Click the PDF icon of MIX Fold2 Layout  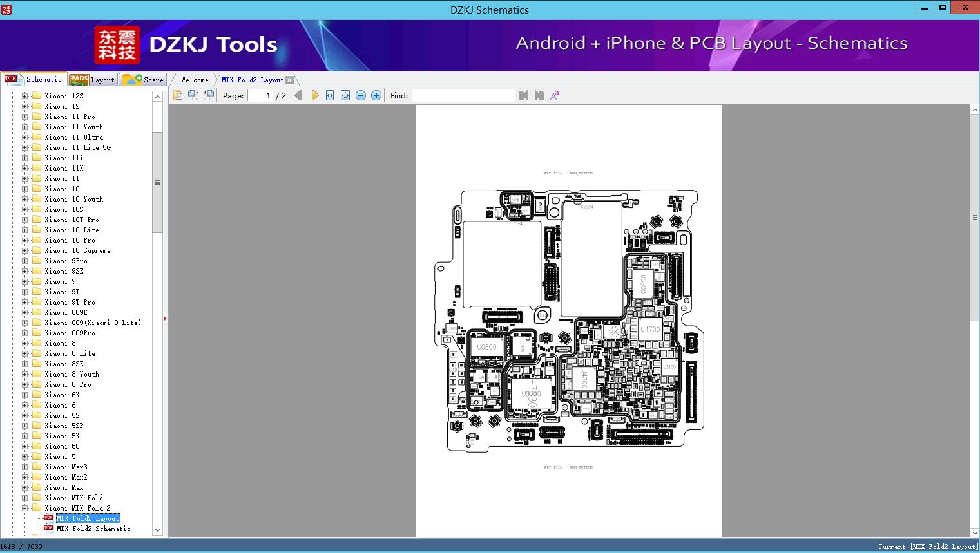tap(48, 518)
